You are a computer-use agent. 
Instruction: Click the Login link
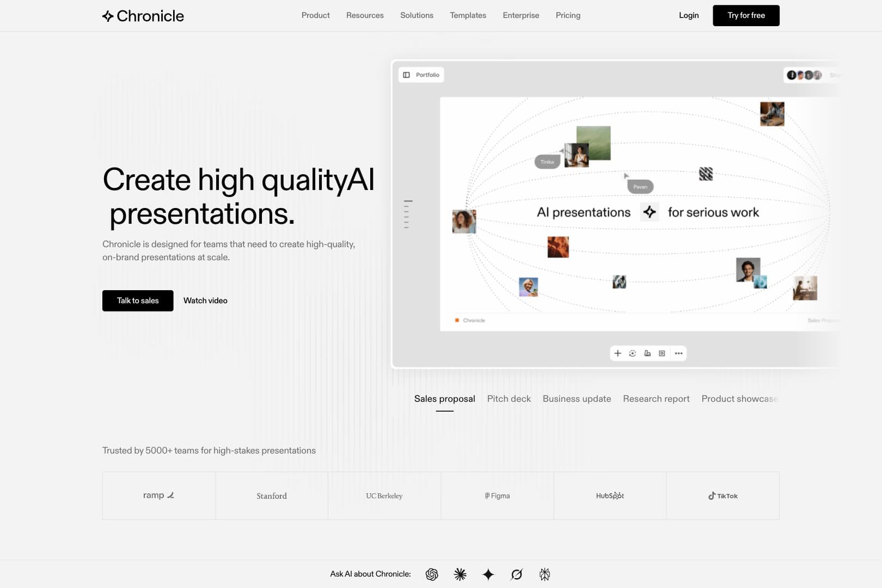pyautogui.click(x=689, y=15)
